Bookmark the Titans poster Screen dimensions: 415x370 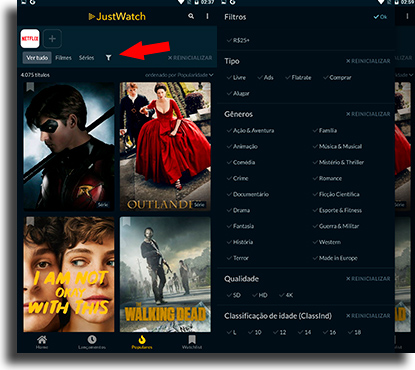coord(30,87)
